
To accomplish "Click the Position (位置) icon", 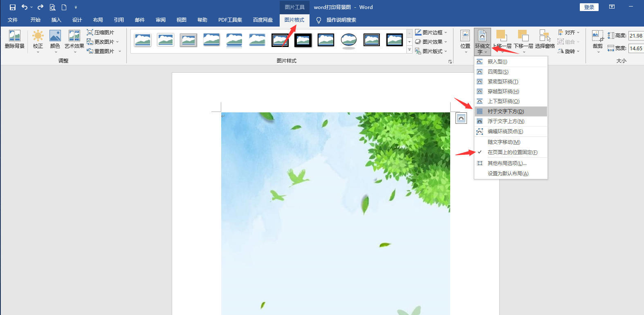I will pyautogui.click(x=465, y=36).
